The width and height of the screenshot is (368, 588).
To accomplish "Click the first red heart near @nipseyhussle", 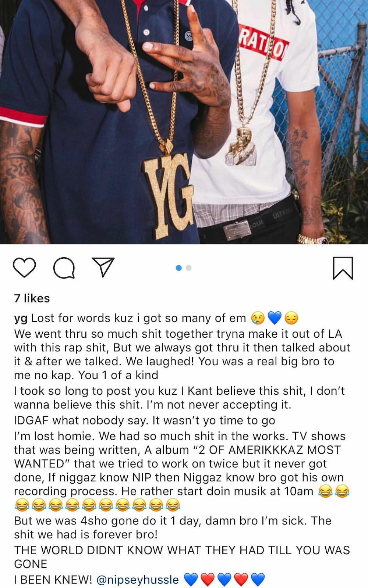I will coord(208,580).
